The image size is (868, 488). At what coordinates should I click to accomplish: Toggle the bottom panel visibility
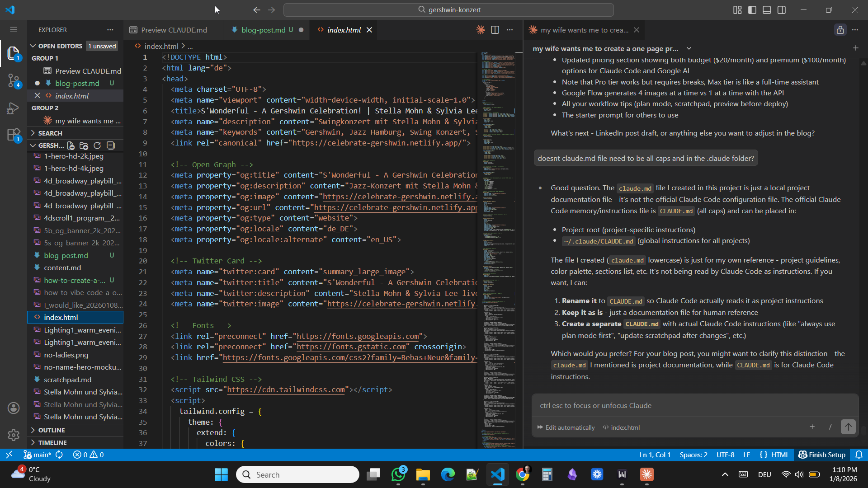767,9
